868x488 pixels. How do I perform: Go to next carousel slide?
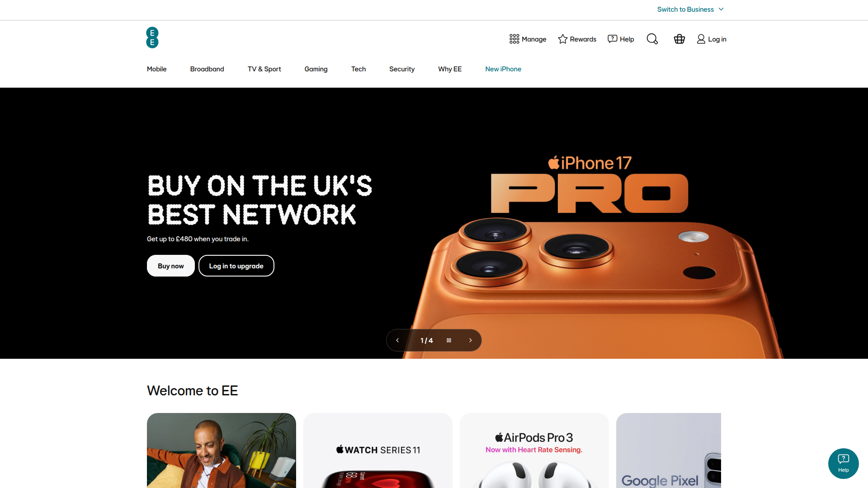click(x=470, y=340)
